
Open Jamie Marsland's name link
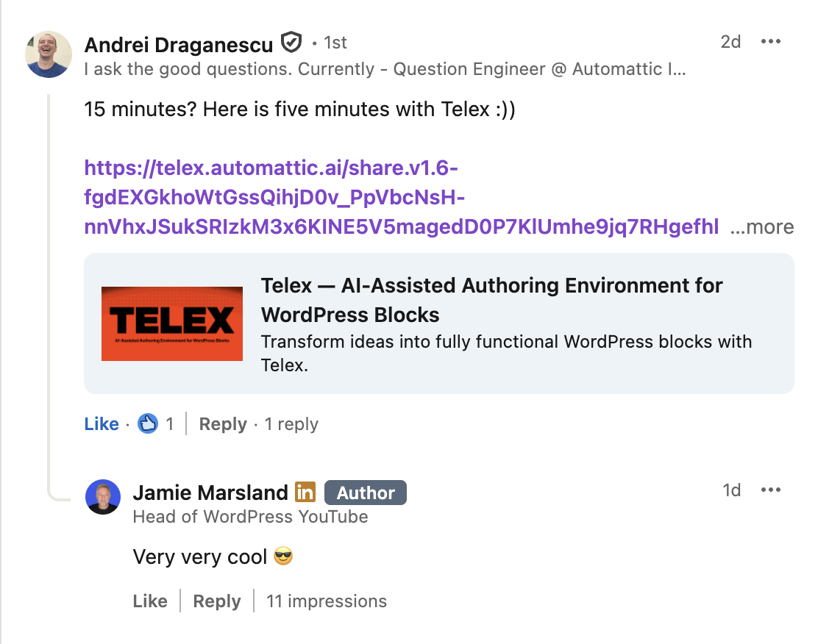tap(210, 492)
